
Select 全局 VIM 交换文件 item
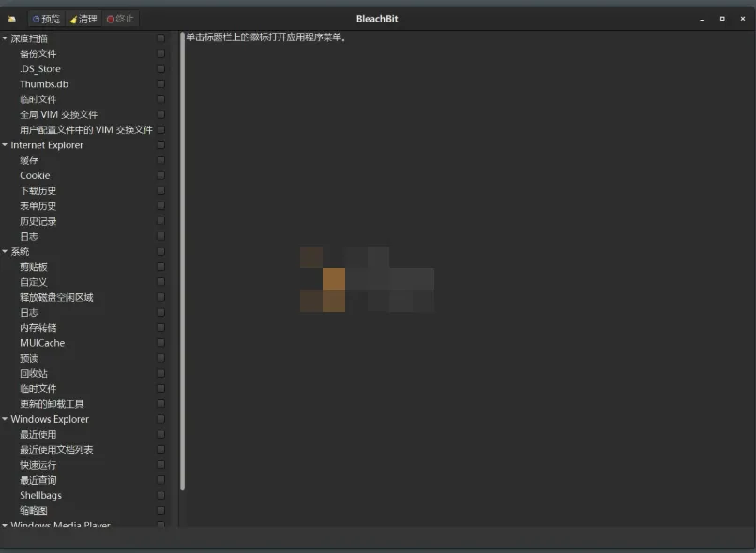58,114
